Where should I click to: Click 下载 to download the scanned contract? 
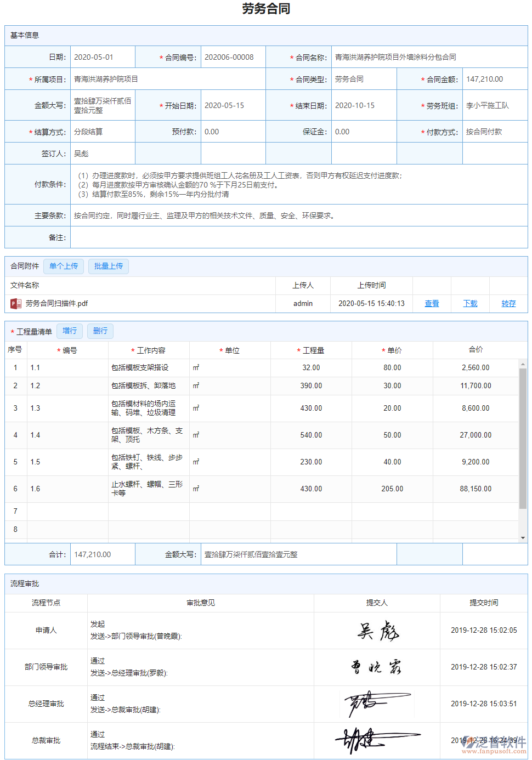point(469,303)
